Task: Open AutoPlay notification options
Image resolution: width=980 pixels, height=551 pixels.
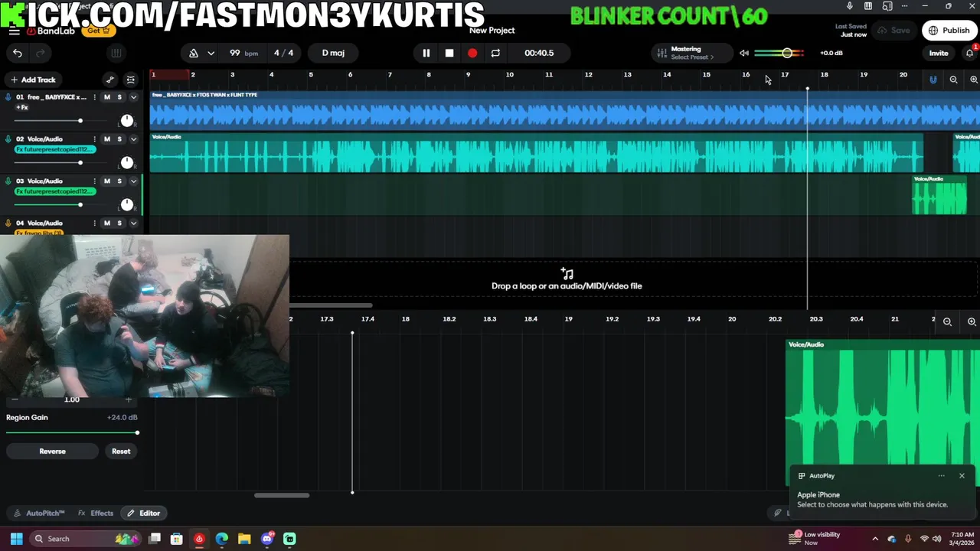Action: (x=942, y=476)
